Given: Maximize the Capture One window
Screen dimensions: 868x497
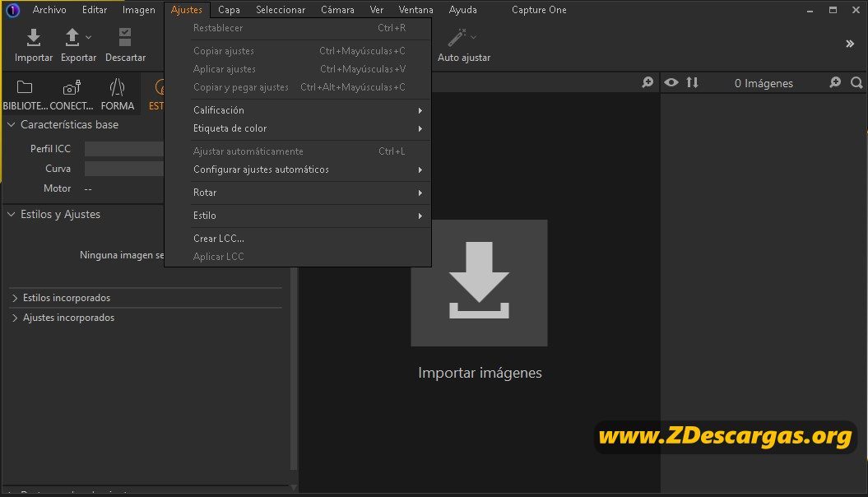Looking at the screenshot, I should tap(833, 10).
